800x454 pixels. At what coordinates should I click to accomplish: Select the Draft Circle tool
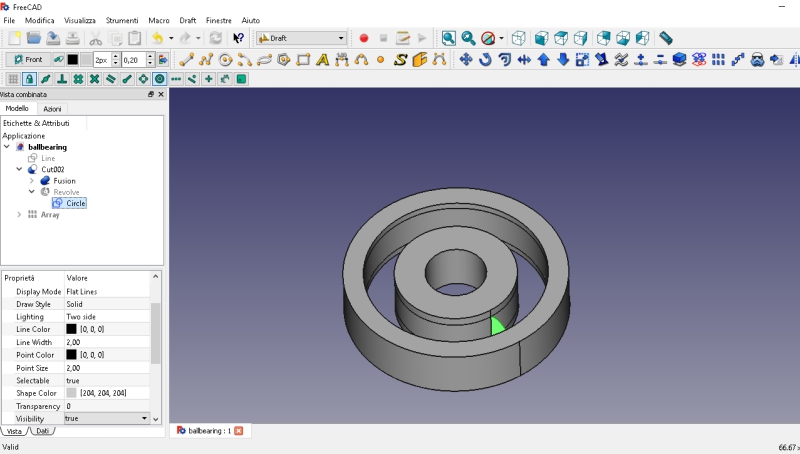coord(225,60)
